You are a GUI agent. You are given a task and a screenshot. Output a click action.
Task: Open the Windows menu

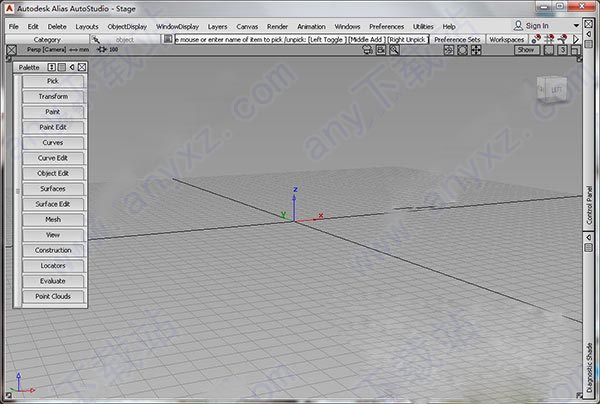tap(347, 26)
